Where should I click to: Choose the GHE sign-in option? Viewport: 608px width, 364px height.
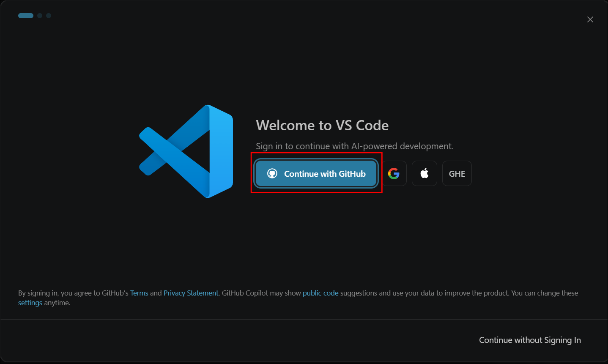(457, 173)
